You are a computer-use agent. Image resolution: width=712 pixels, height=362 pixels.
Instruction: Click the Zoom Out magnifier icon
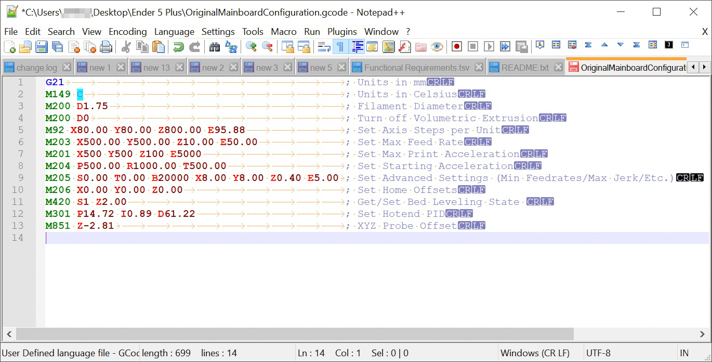[x=267, y=46]
